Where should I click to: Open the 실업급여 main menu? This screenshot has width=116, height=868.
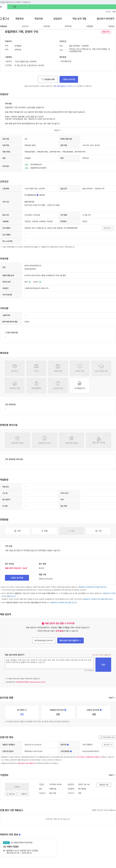pos(58,19)
